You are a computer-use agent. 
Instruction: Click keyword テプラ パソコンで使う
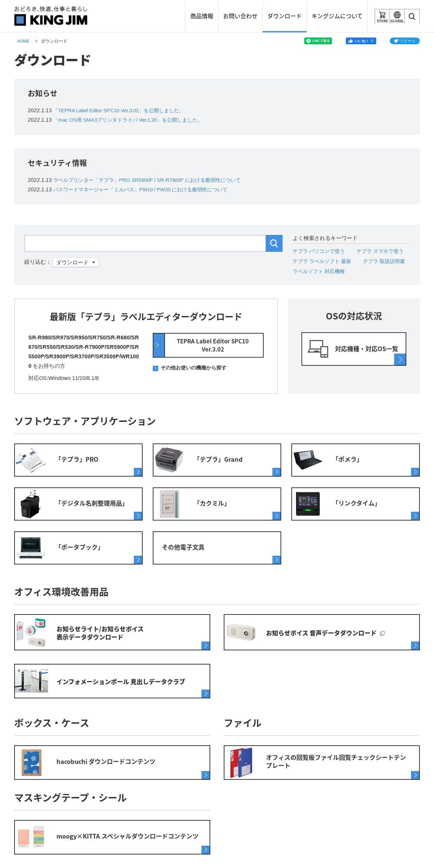pos(318,251)
